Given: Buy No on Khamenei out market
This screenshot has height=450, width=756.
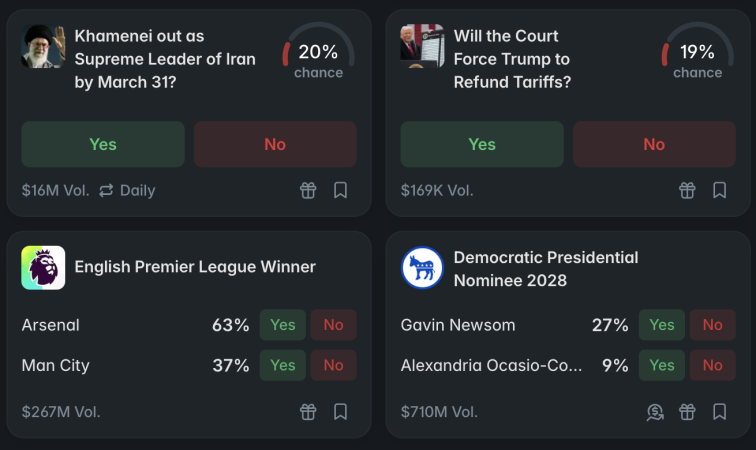Looking at the screenshot, I should click(275, 144).
